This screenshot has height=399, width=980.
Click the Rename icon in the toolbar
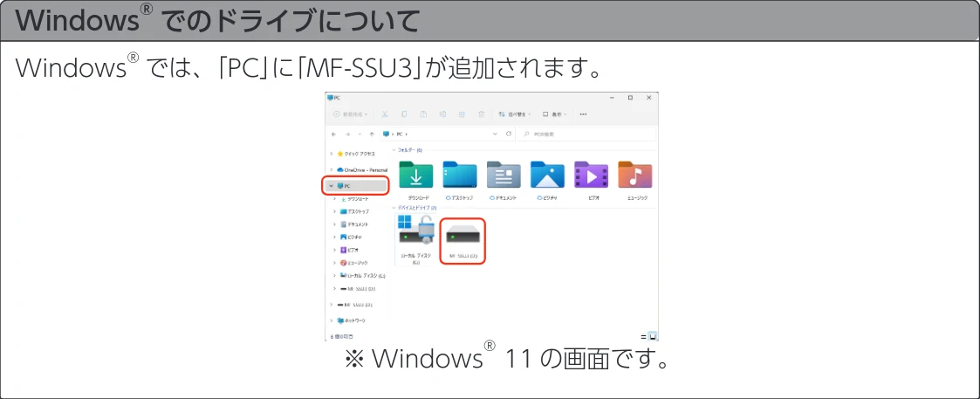click(442, 114)
